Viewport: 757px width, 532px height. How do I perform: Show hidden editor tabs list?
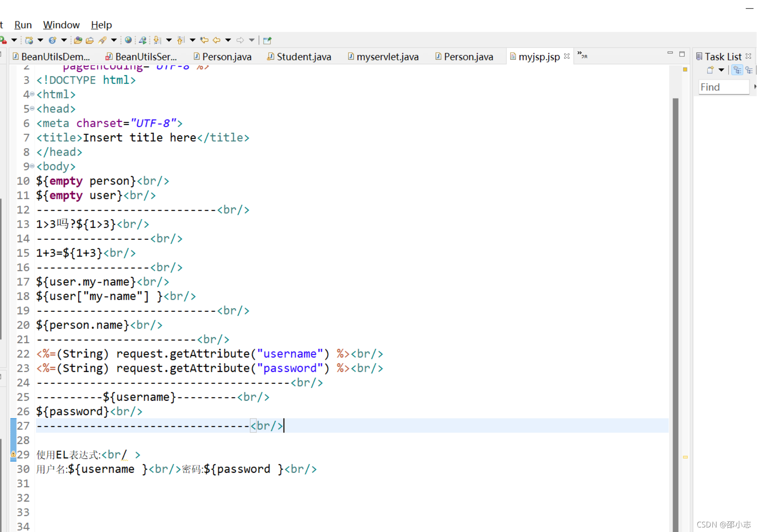(582, 55)
